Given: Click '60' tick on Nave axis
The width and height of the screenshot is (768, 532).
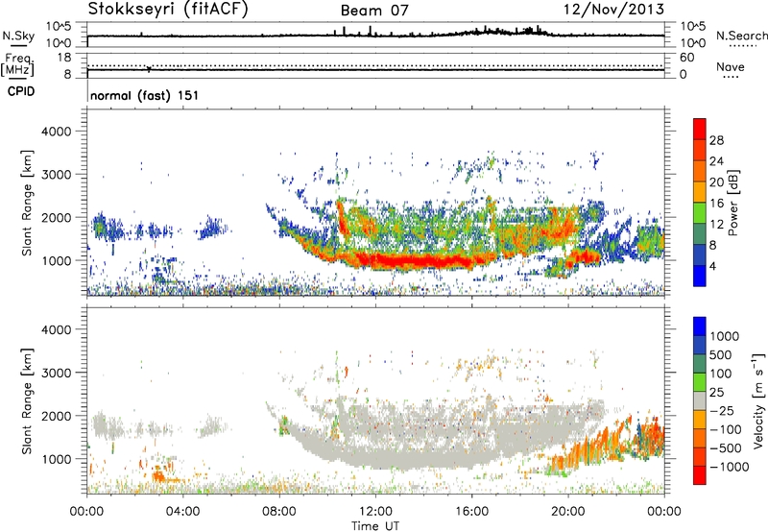Looking at the screenshot, I should pos(687,58).
